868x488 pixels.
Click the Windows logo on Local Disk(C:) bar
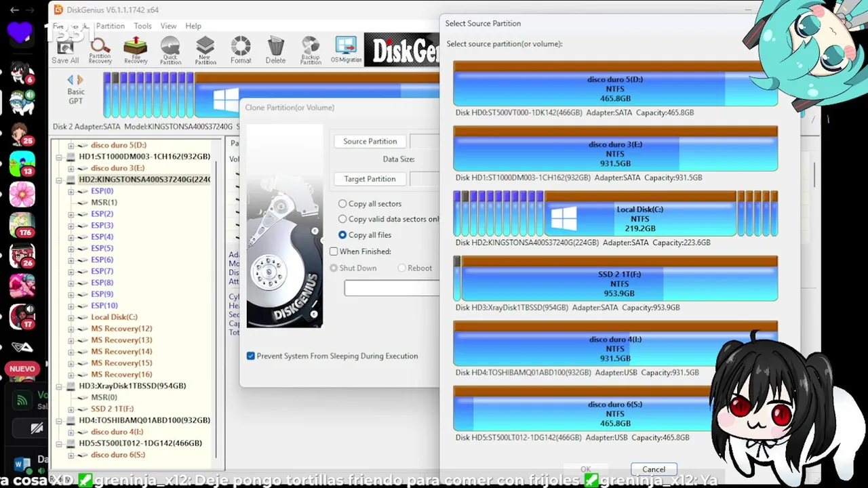click(x=564, y=218)
